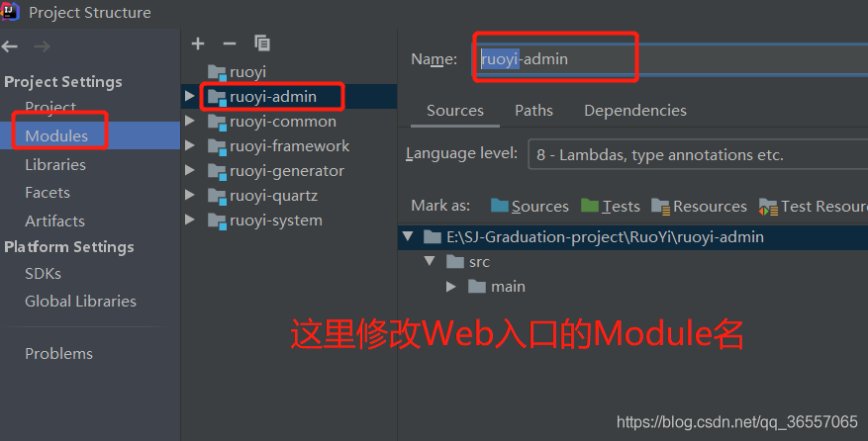Select ruoyi-framework module label
Image resolution: width=868 pixels, height=441 pixels.
point(290,146)
